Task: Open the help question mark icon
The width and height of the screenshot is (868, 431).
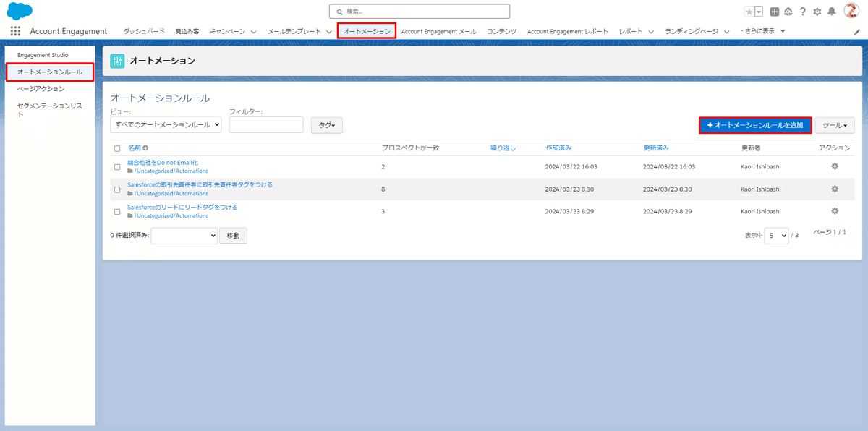Action: pos(803,12)
